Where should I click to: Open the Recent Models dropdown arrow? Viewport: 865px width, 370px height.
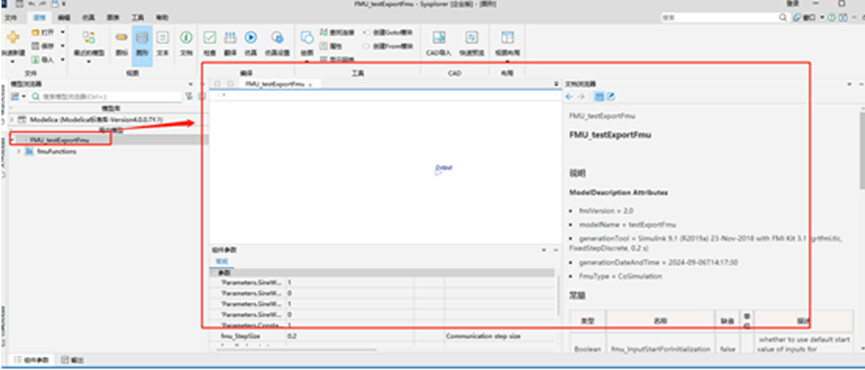click(89, 61)
